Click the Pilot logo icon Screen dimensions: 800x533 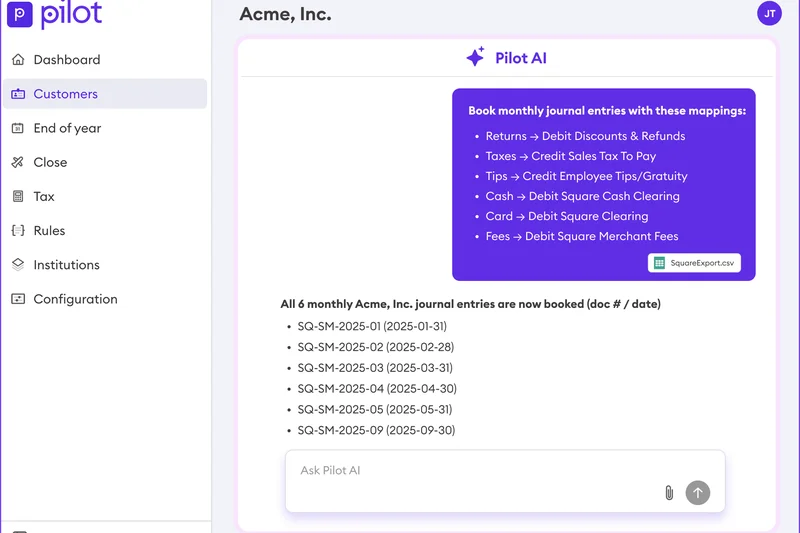click(x=20, y=15)
